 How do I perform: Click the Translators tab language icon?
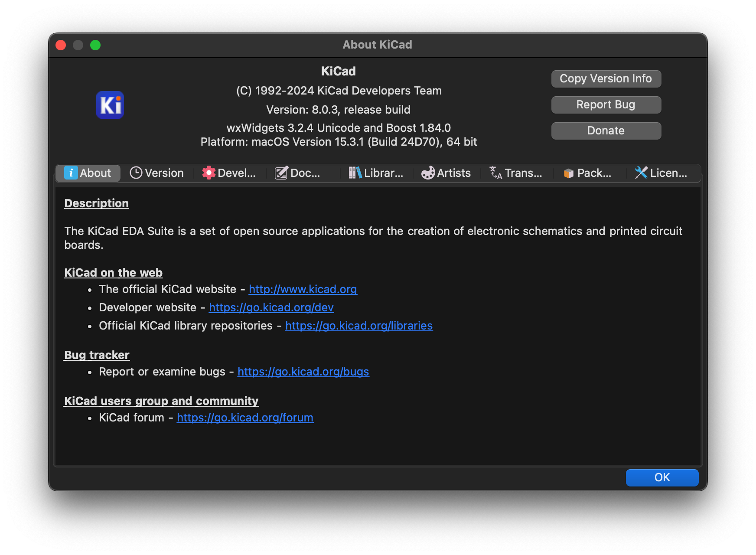(x=495, y=173)
